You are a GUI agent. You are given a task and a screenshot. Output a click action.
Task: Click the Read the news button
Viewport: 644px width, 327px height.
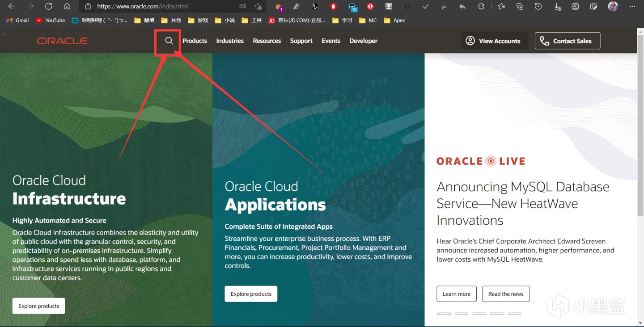coord(506,294)
